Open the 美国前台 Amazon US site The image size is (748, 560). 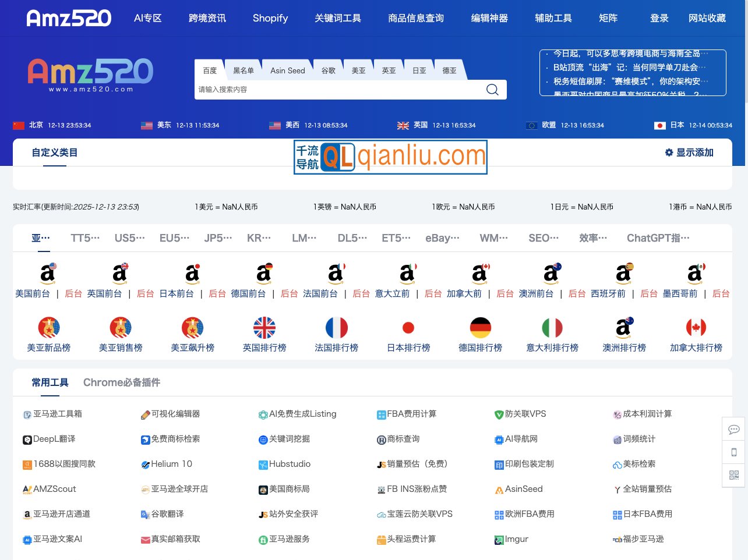[x=33, y=293]
